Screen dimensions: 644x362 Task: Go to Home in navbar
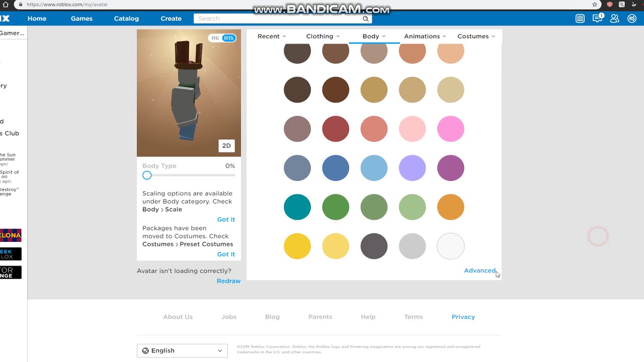[37, 19]
